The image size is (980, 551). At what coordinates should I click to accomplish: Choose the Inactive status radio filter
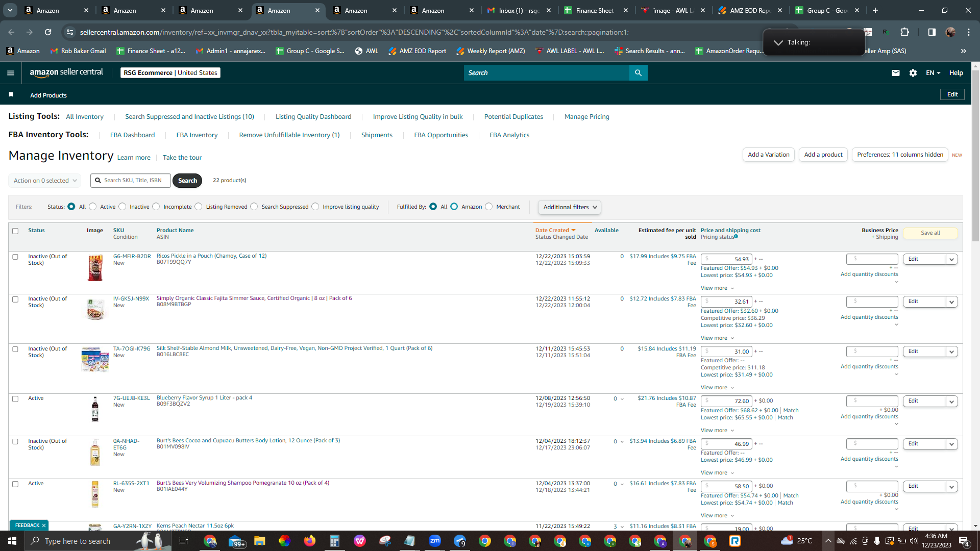coord(122,207)
